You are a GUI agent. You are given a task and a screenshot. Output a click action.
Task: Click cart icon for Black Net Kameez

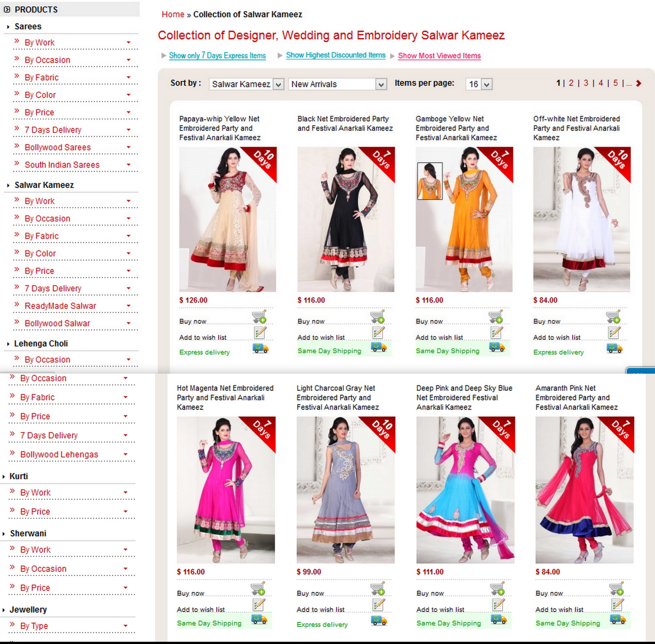click(378, 317)
